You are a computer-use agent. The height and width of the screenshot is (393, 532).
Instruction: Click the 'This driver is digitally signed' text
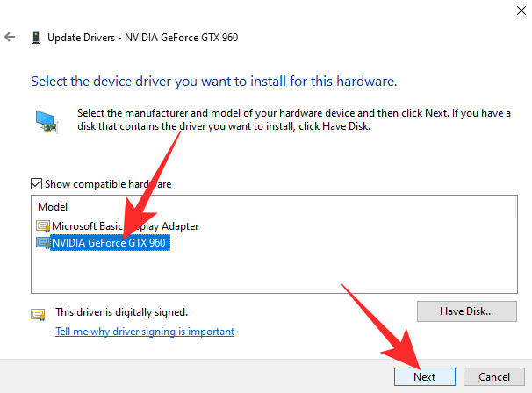[x=121, y=312]
